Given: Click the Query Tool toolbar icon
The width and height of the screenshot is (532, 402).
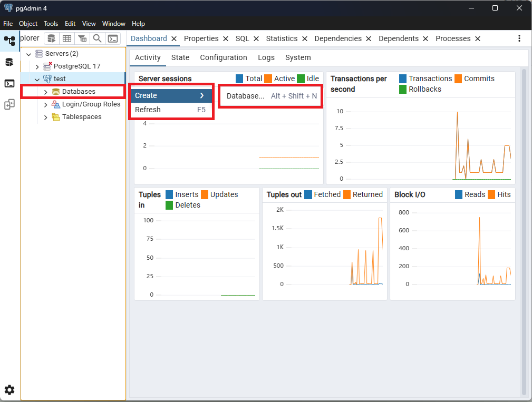Looking at the screenshot, I should (52, 38).
